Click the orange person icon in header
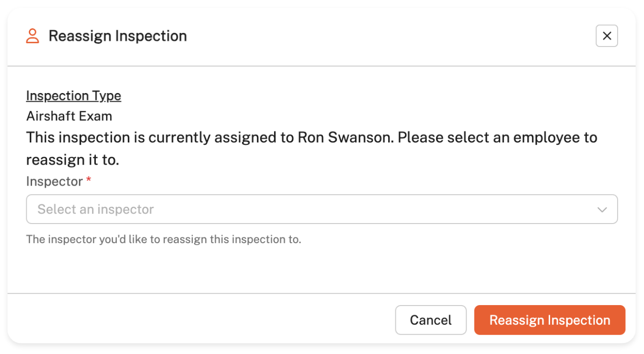This screenshot has height=354, width=644. [33, 36]
